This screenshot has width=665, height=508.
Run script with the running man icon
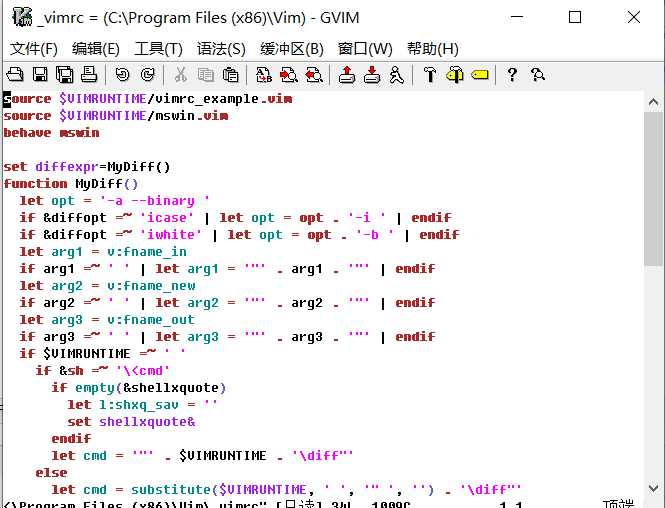point(397,75)
